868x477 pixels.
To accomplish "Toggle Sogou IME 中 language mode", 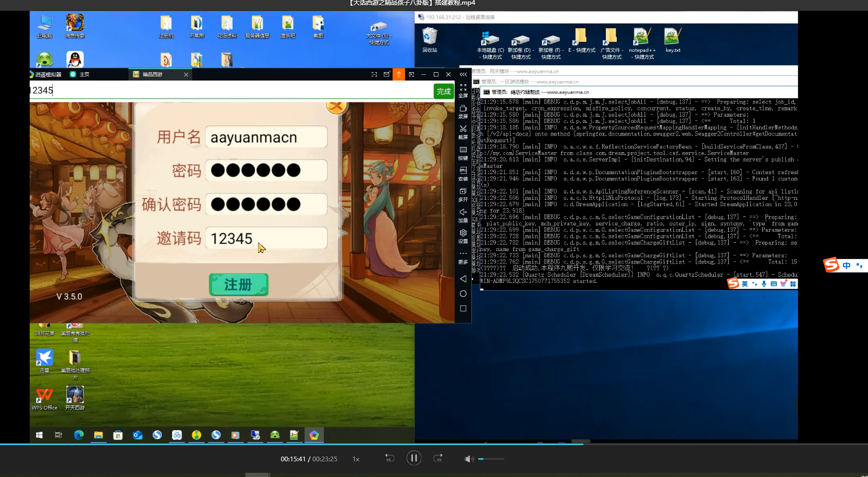I will tap(847, 266).
